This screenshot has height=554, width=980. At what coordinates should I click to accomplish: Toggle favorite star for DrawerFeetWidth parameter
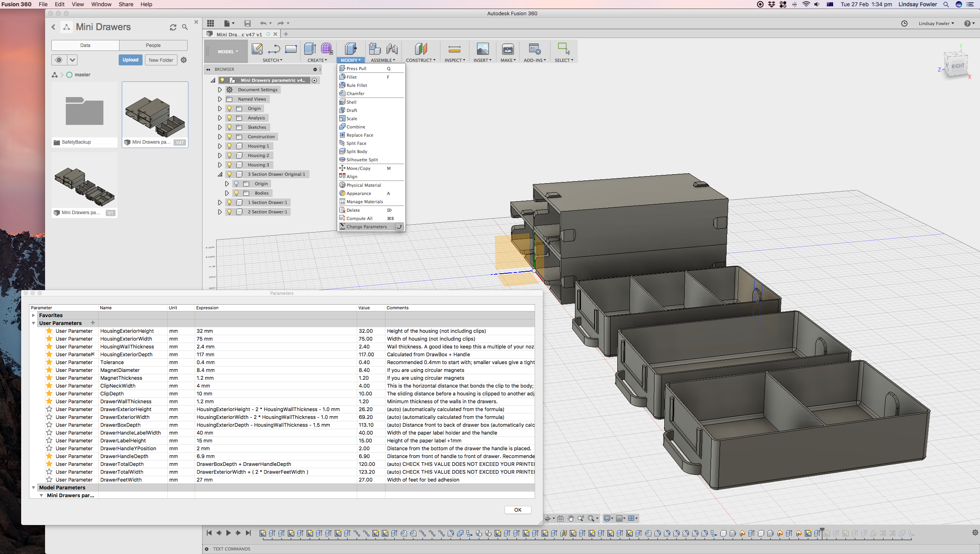click(49, 480)
